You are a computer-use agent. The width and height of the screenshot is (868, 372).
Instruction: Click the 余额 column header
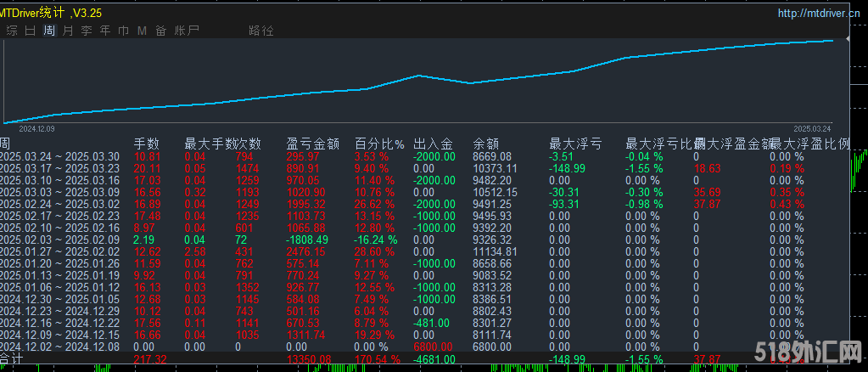click(486, 143)
